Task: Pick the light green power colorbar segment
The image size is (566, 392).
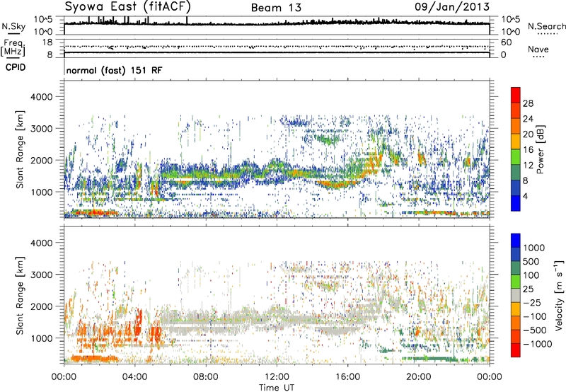Action: [516, 156]
